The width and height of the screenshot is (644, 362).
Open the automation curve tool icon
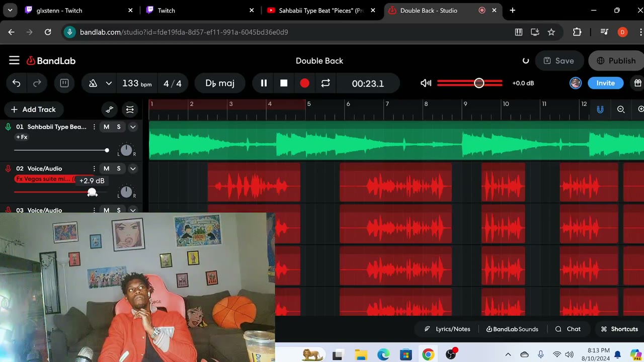point(110,110)
